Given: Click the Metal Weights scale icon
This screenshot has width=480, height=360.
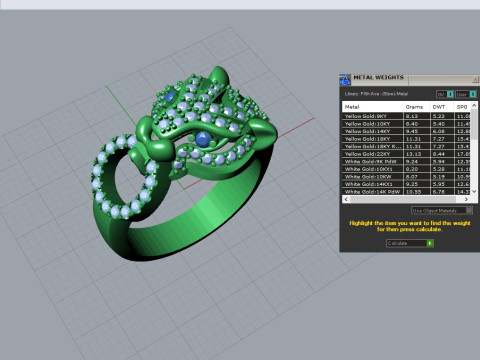Looking at the screenshot, I should [x=345, y=80].
